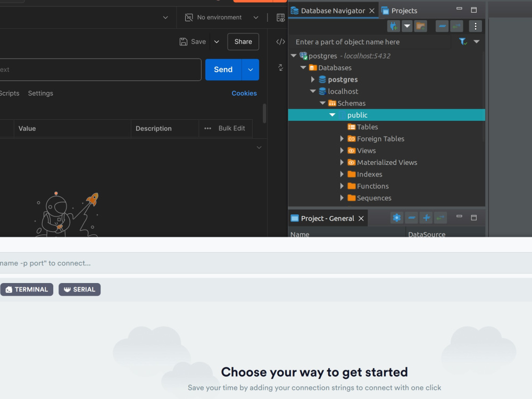This screenshot has height=399, width=532.
Task: Toggle link with editor in Database Navigator
Action: pos(456,26)
